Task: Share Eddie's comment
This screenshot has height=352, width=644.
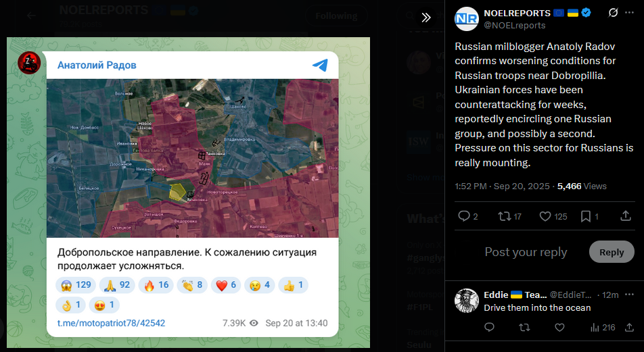Action: (x=629, y=327)
